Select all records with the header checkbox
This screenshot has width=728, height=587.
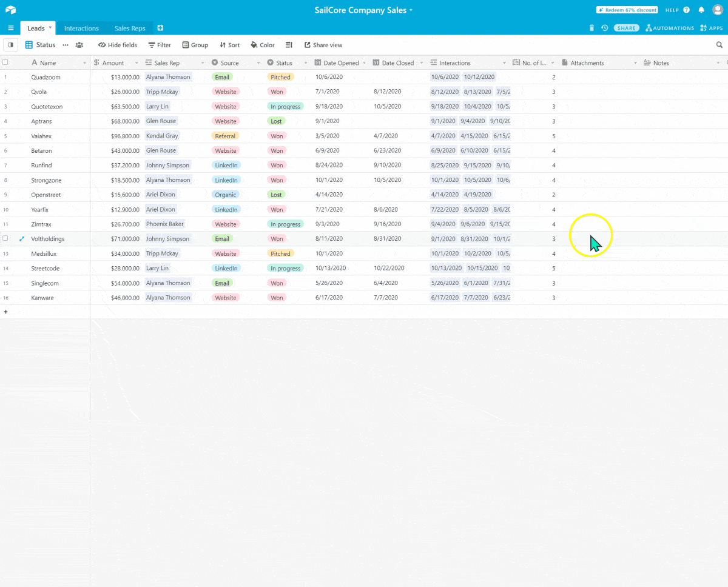pos(5,62)
